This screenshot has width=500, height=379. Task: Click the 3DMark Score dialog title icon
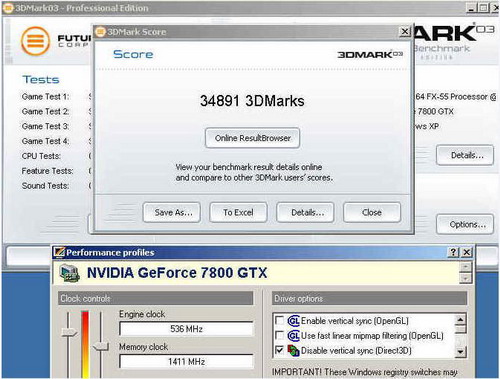(100, 32)
